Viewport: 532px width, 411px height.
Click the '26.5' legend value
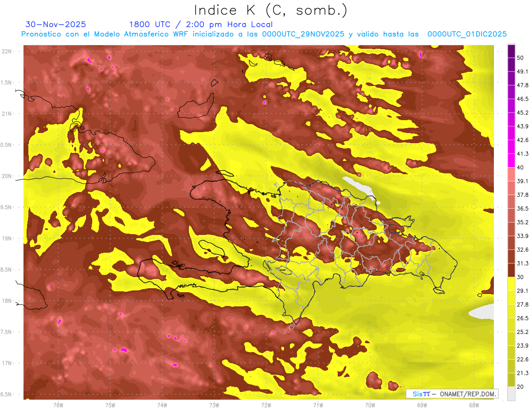(x=523, y=318)
